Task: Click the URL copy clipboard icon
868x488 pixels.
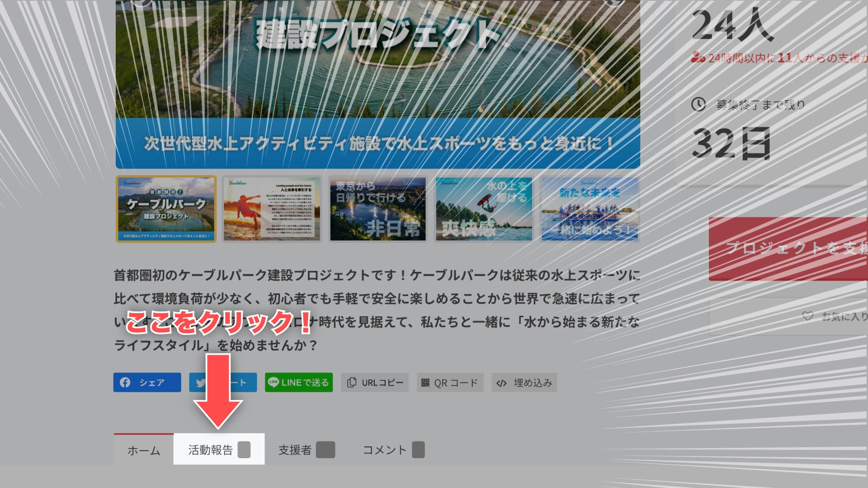Action: [351, 383]
